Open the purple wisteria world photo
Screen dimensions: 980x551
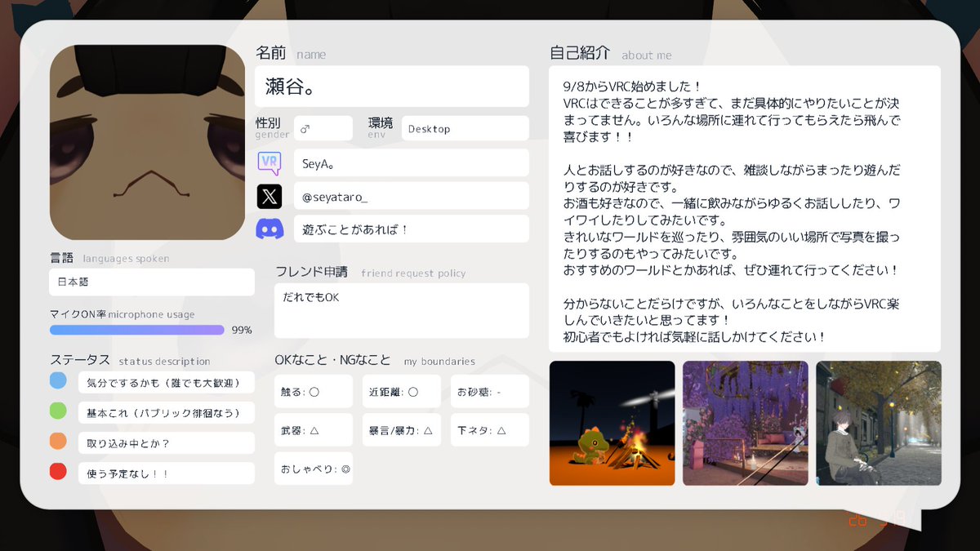click(x=746, y=423)
